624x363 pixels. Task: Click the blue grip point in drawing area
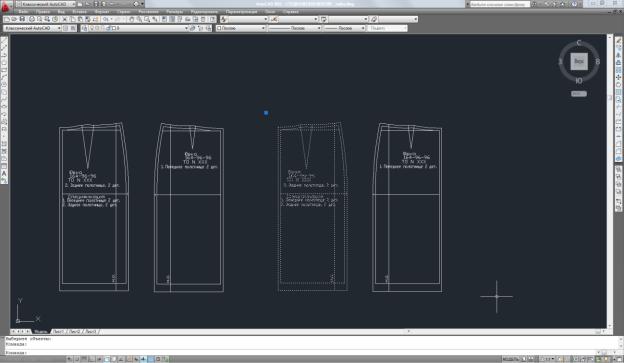coord(266,113)
